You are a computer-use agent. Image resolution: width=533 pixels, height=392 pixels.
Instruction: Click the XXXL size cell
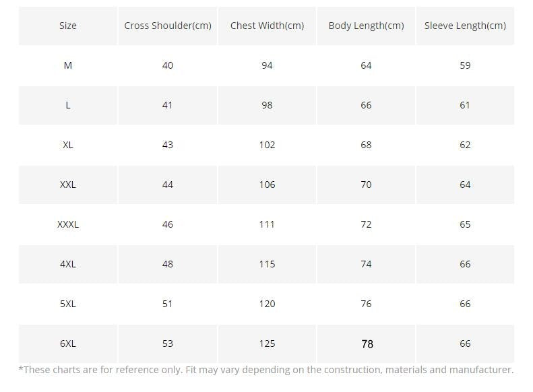coord(68,224)
